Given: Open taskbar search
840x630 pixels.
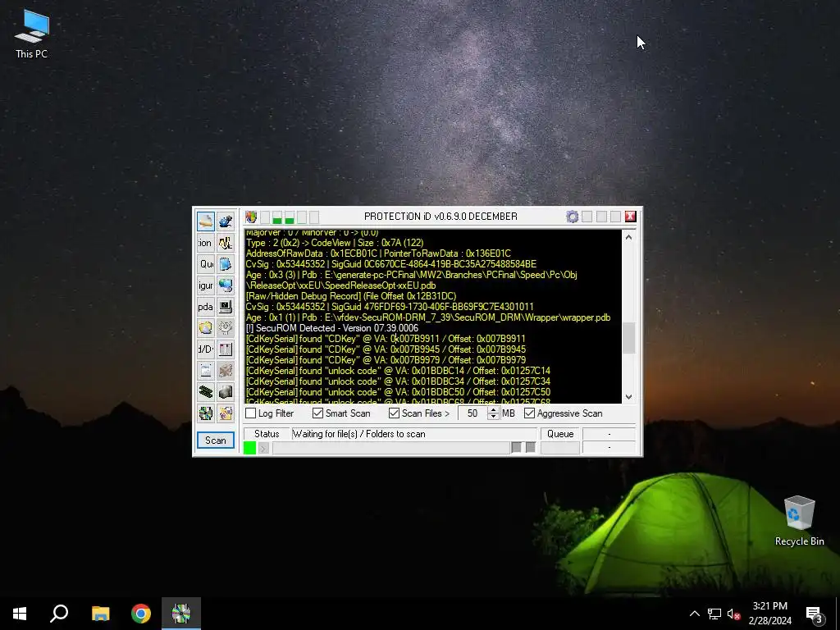Looking at the screenshot, I should click(59, 614).
